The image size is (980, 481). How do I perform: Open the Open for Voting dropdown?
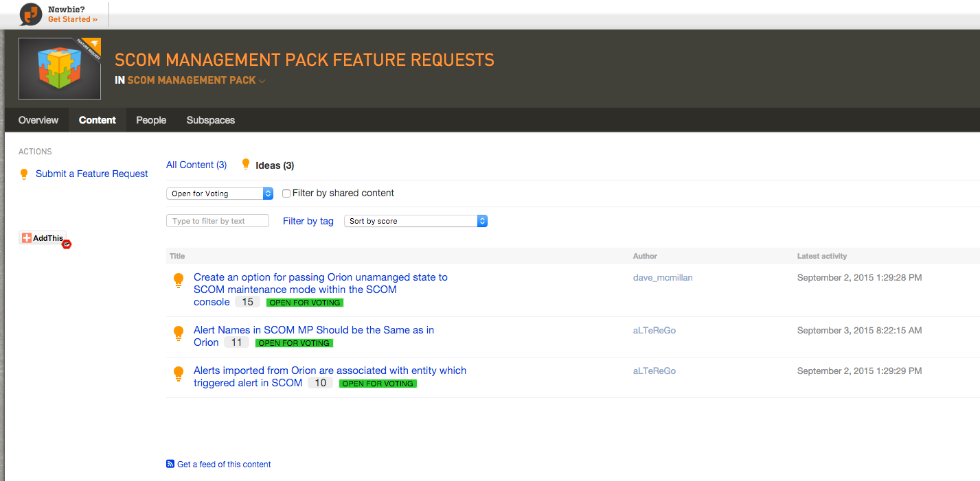[x=220, y=193]
